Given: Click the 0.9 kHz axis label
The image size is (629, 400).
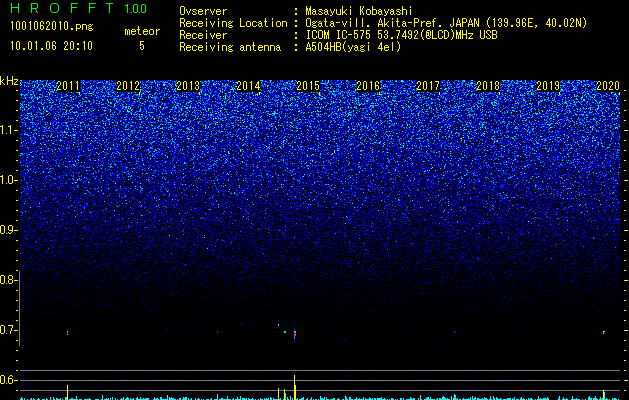Looking at the screenshot, I should [x=8, y=230].
